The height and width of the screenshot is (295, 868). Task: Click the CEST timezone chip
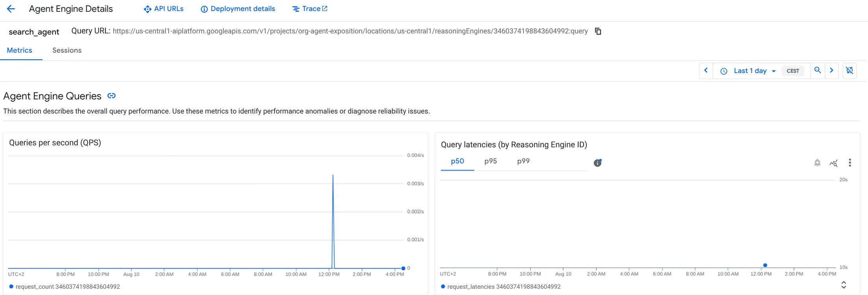(793, 71)
